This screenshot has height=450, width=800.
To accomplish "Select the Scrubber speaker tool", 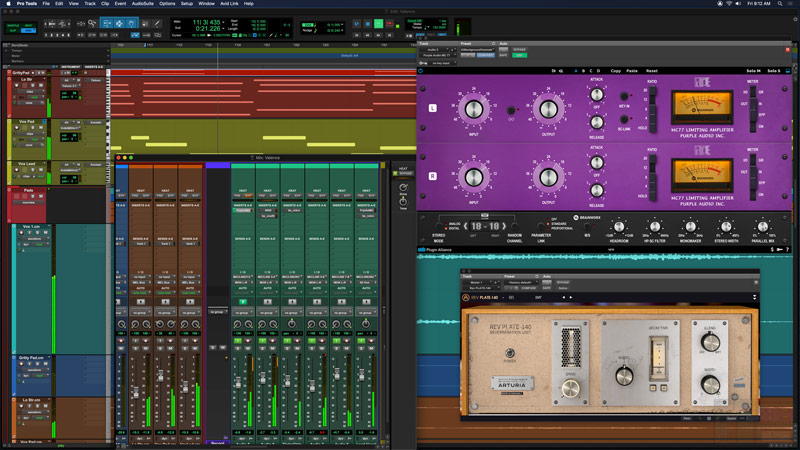I will [x=144, y=23].
